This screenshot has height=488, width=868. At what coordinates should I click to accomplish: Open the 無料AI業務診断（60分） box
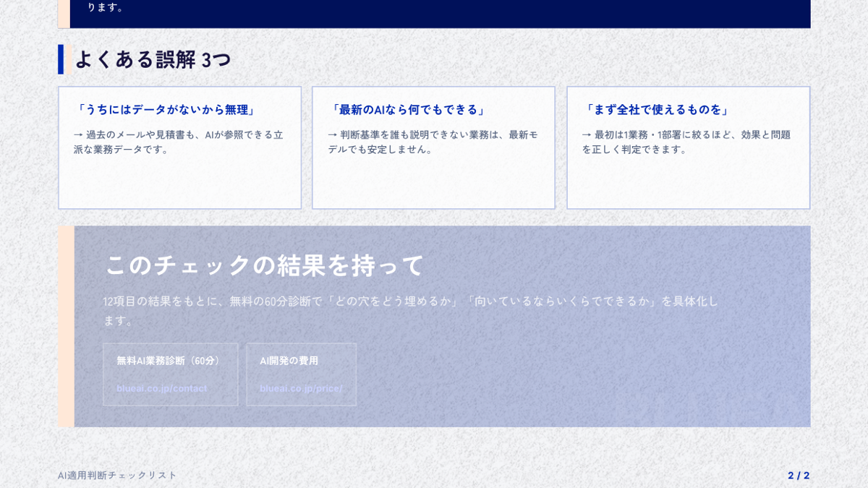[x=170, y=374]
